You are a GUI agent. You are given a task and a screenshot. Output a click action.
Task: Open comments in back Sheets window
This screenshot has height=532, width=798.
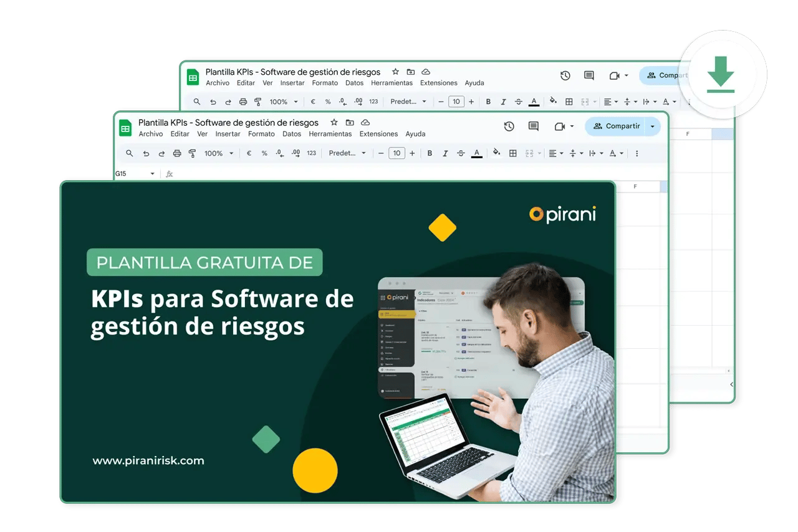pyautogui.click(x=589, y=75)
